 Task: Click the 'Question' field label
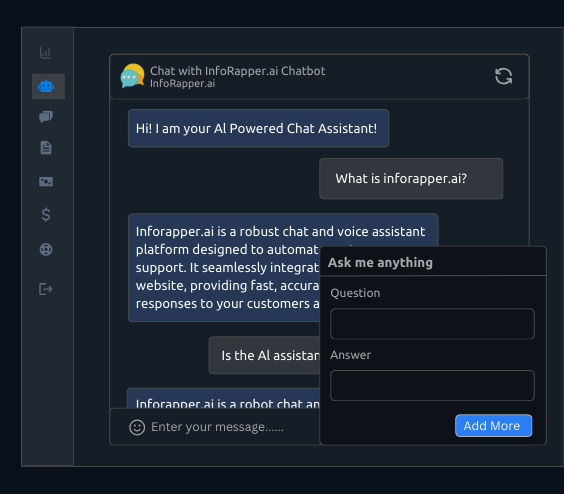pos(355,293)
